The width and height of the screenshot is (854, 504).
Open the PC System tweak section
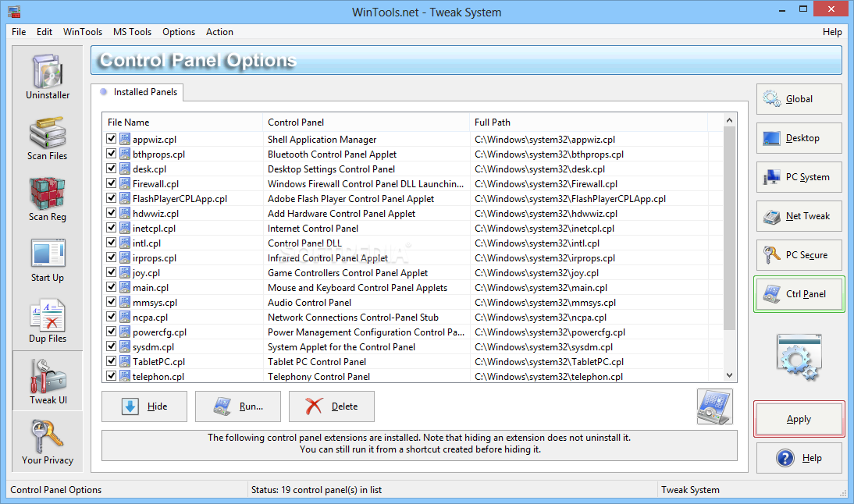pyautogui.click(x=799, y=177)
